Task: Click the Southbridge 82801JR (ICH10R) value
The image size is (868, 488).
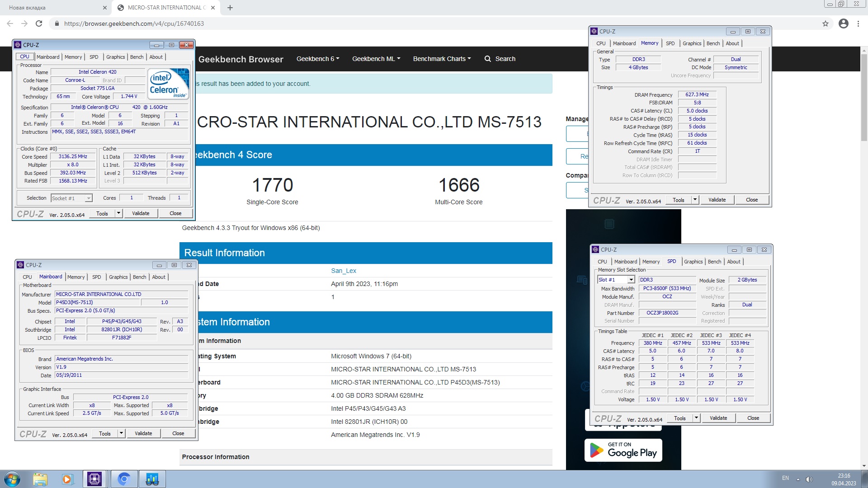Action: 122,330
